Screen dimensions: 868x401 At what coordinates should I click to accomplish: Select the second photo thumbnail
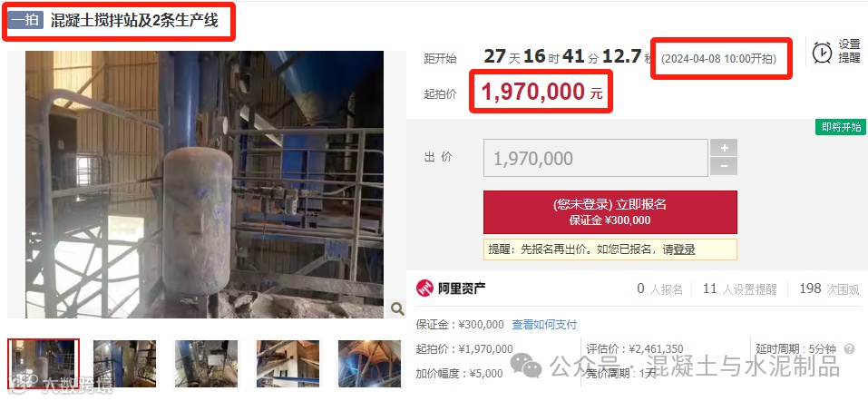coord(124,363)
